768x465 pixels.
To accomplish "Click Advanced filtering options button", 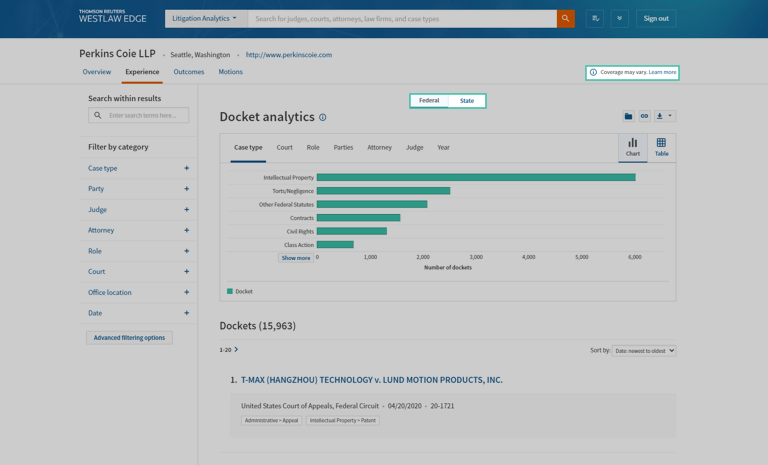I will (129, 338).
